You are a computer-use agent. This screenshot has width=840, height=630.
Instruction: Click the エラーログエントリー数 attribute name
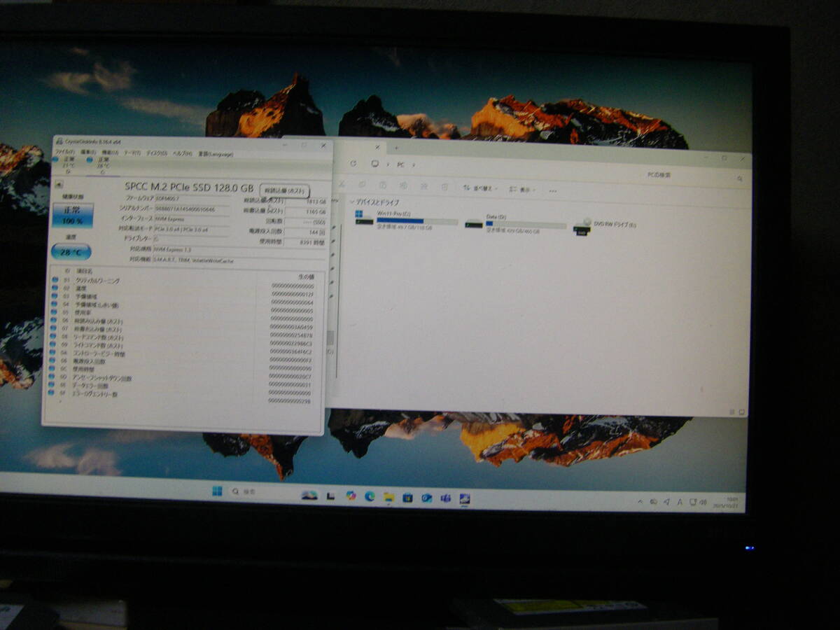96,394
